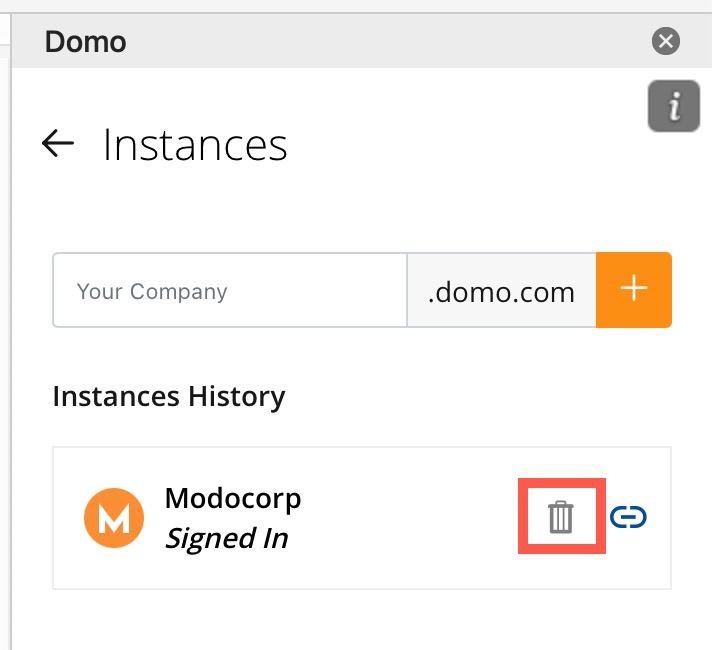Screen dimensions: 712x650
Task: Select the Instances History heading
Action: click(169, 397)
